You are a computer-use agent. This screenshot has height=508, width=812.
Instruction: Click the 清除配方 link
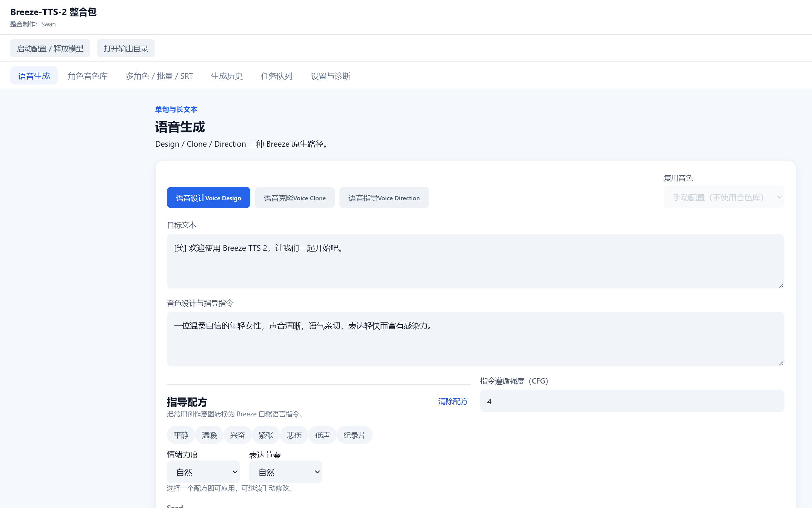click(453, 401)
